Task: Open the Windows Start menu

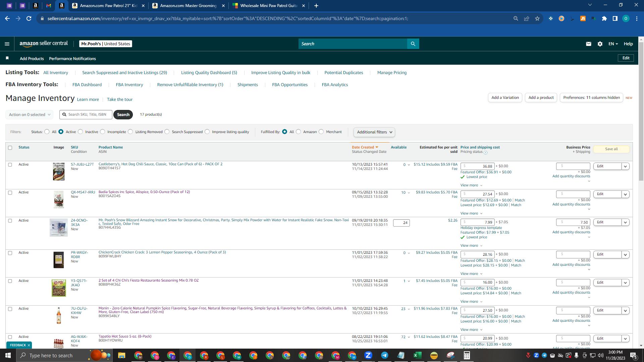Action: (8, 355)
